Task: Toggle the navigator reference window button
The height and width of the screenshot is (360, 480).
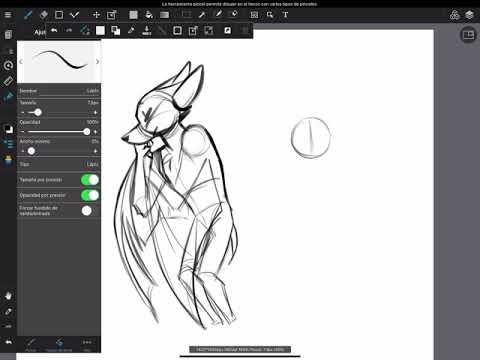Action: click(468, 35)
